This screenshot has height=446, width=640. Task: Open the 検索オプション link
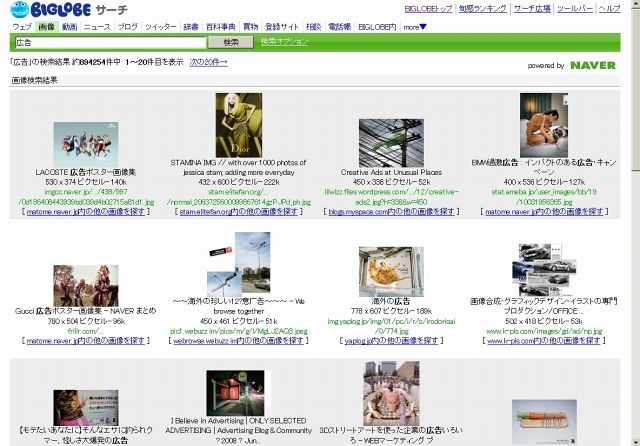[284, 42]
